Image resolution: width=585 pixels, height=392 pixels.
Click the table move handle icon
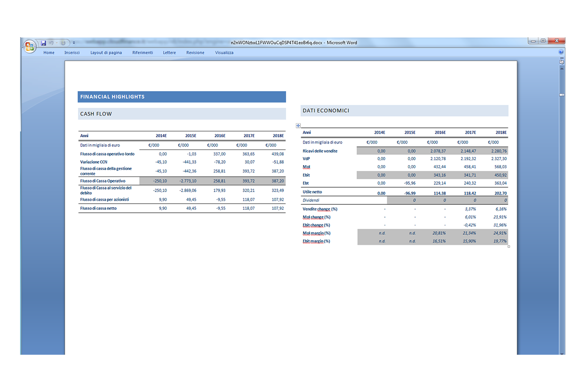(x=298, y=126)
